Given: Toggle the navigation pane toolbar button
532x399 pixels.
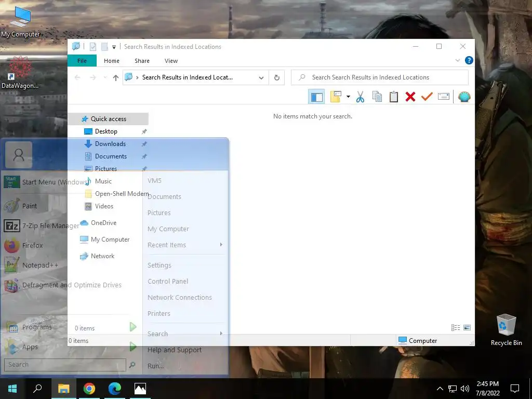Looking at the screenshot, I should [316, 97].
